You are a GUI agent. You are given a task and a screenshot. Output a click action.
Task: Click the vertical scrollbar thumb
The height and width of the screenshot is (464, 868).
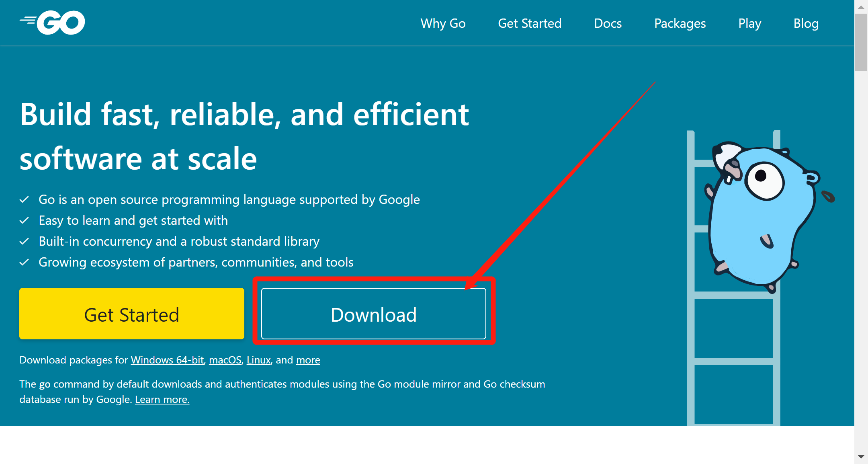(861, 42)
